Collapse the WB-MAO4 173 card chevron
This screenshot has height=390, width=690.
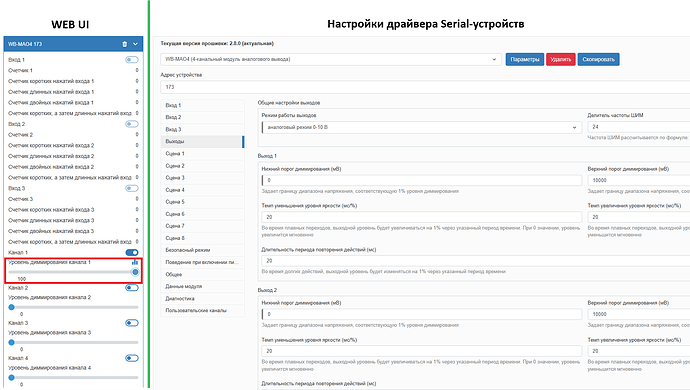pos(135,44)
